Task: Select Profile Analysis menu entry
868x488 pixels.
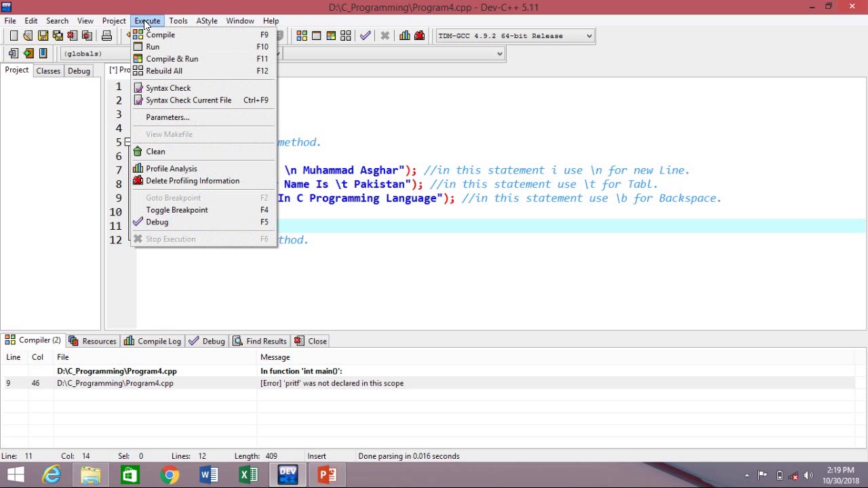Action: 203,169
